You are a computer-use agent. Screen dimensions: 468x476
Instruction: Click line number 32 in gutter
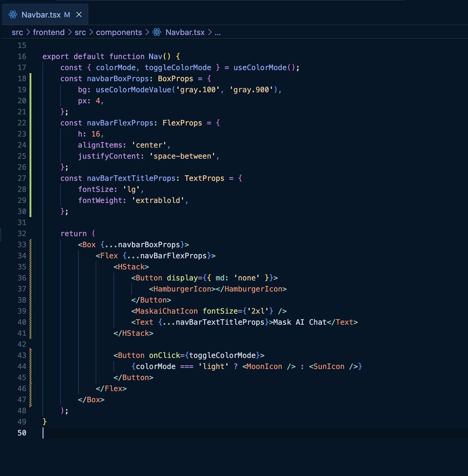[x=22, y=234]
